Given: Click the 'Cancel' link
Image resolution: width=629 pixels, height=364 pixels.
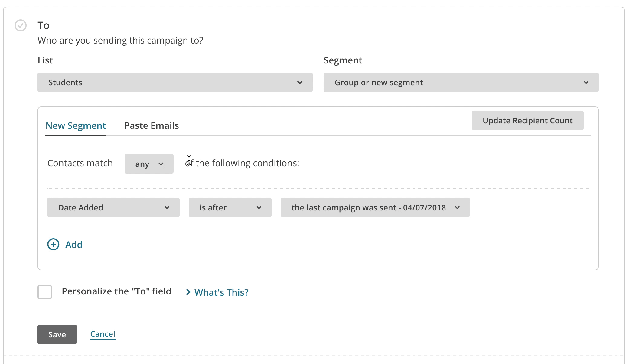Looking at the screenshot, I should click(103, 334).
